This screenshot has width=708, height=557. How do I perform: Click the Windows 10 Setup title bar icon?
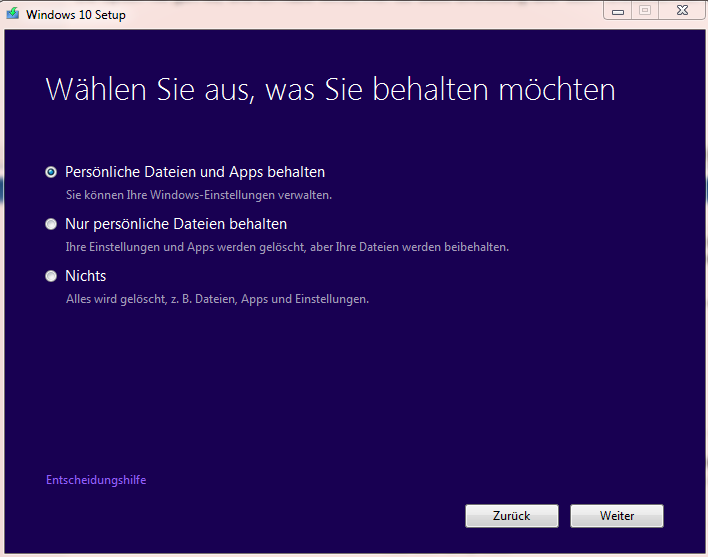(x=13, y=14)
